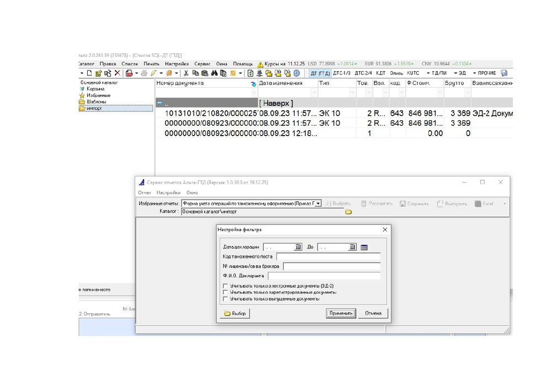Click the new document icon in toolbar
This screenshot has width=552, height=392.
tap(89, 73)
